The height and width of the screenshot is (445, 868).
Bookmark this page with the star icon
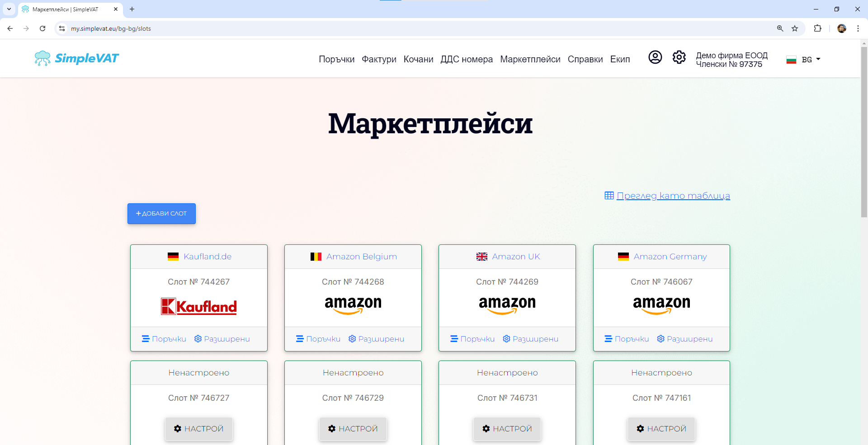(795, 28)
